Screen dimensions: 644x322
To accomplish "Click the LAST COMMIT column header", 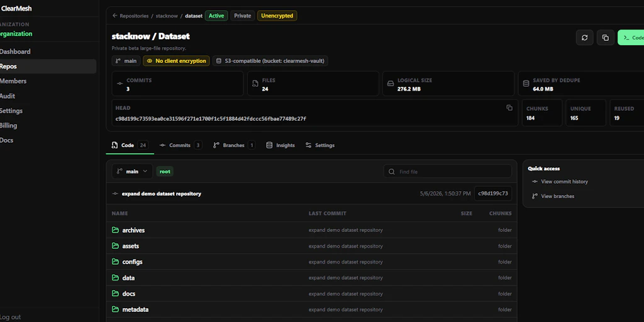I will [327, 213].
